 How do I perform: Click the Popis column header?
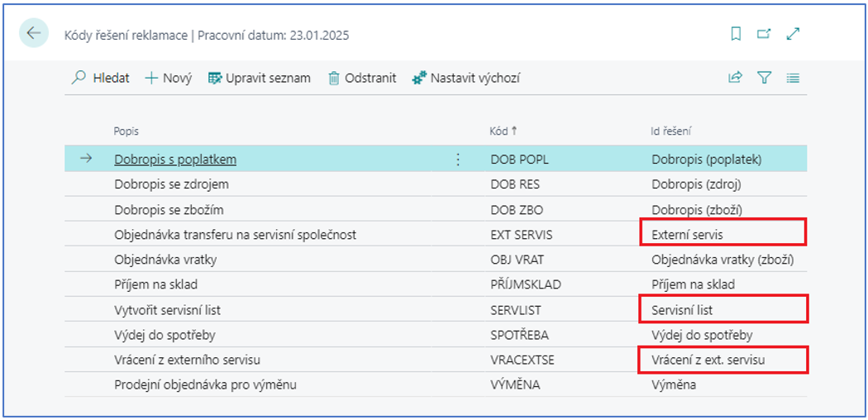pyautogui.click(x=126, y=131)
